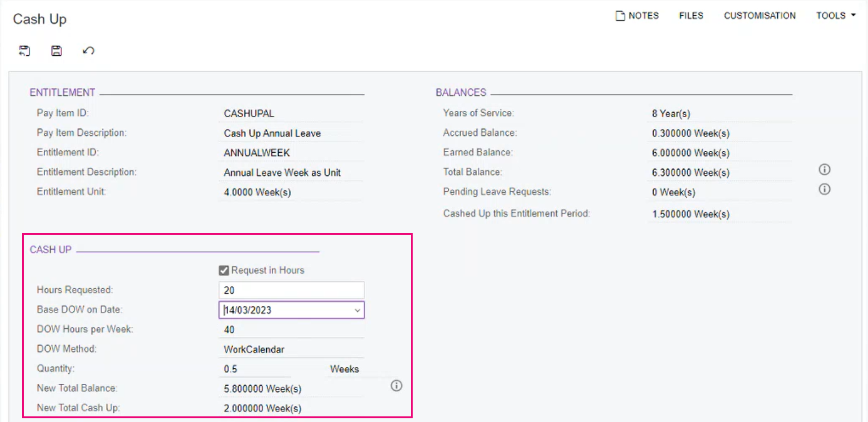The height and width of the screenshot is (422, 868).
Task: Click the Save disk icon
Action: 56,51
